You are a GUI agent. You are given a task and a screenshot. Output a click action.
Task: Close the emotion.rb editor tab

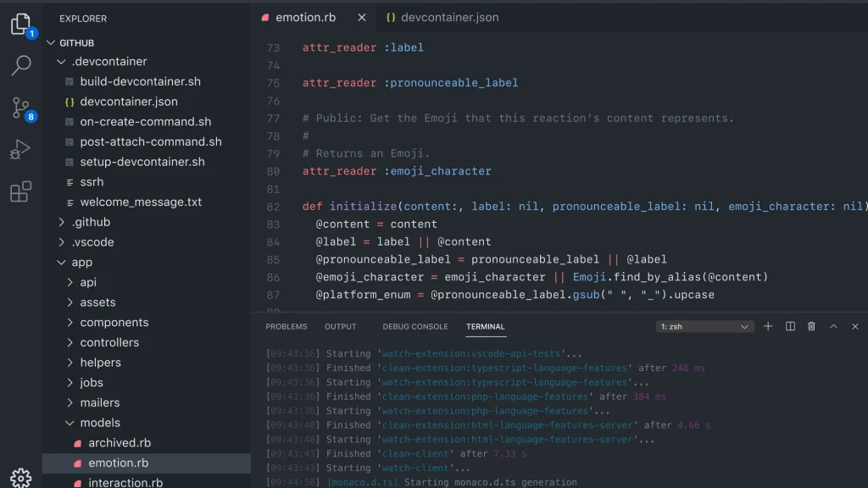(x=362, y=16)
